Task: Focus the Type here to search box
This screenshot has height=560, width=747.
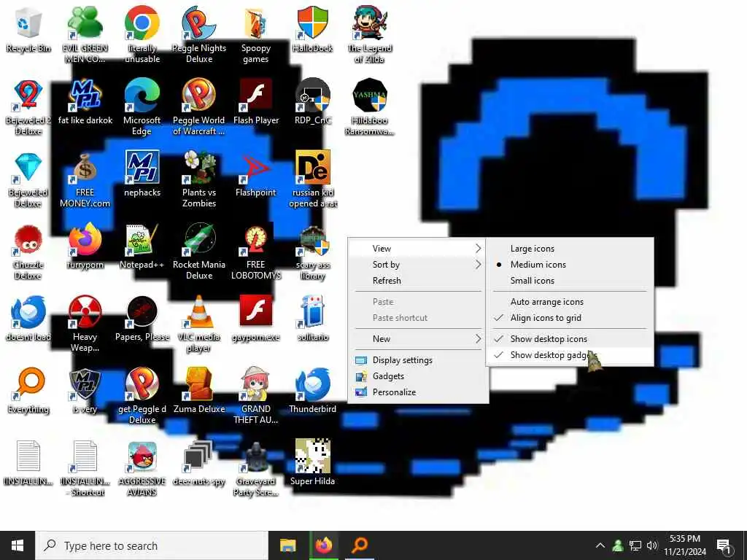Action: click(152, 545)
